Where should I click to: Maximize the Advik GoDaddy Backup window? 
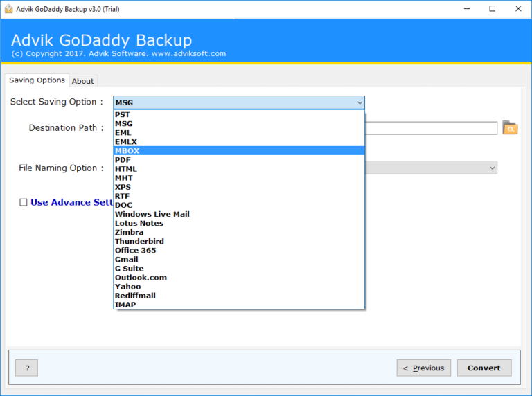click(x=493, y=9)
